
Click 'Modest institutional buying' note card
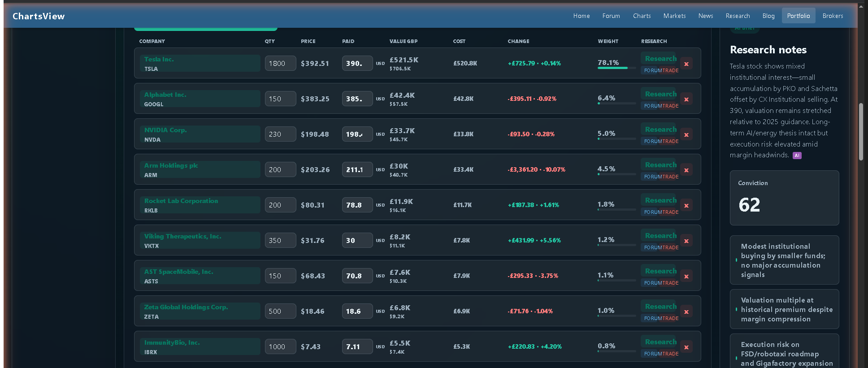click(x=784, y=260)
